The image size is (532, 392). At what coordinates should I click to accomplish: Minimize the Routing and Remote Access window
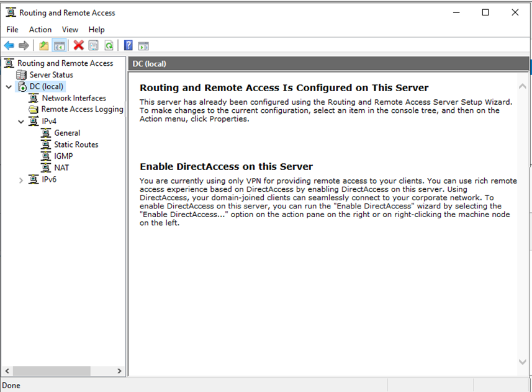[x=456, y=12]
